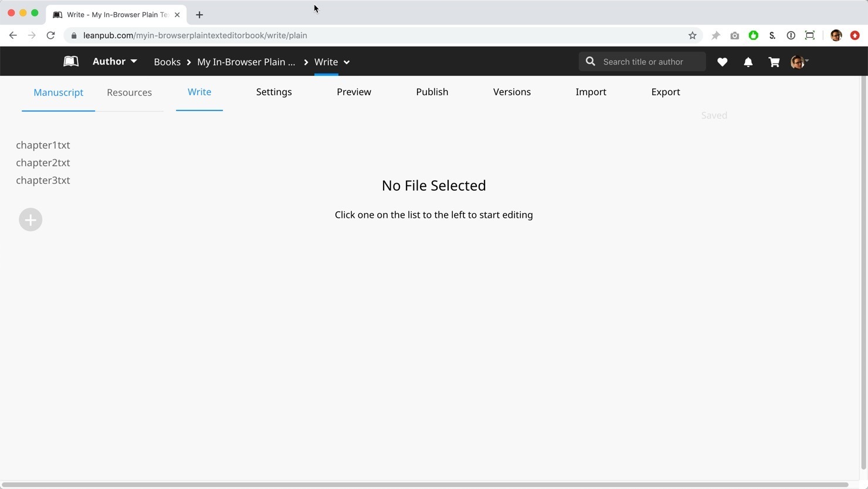The image size is (868, 489).
Task: Open the user avatar account menu
Action: [x=799, y=62]
